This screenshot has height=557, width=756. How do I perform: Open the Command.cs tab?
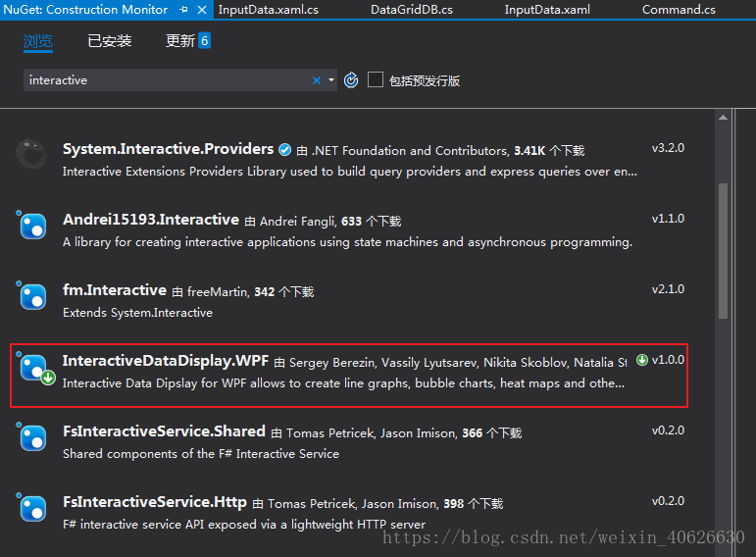point(679,10)
